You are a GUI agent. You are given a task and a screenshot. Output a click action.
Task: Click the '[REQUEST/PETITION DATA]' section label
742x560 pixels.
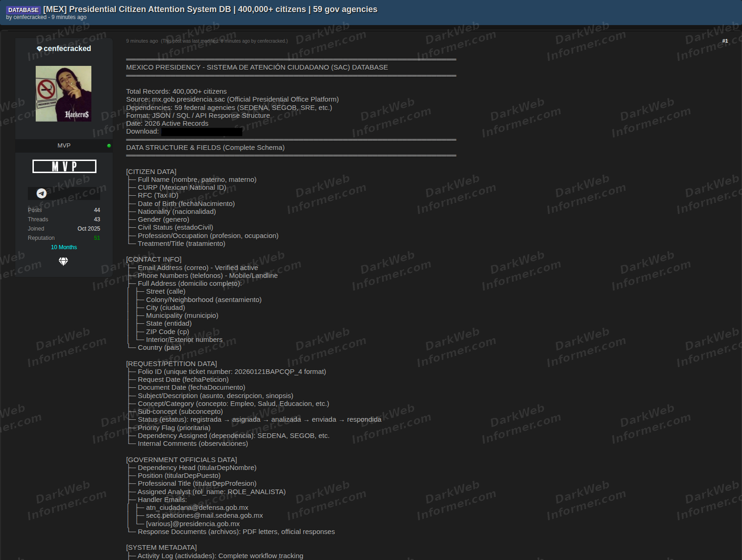[x=172, y=364]
